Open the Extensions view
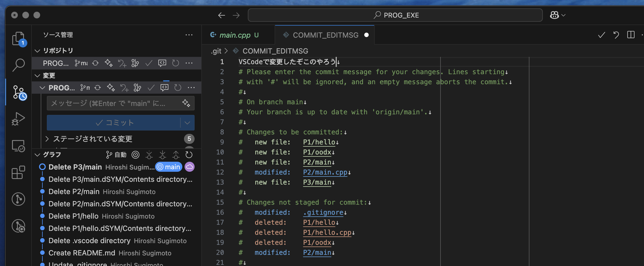The image size is (644, 266). (x=19, y=173)
